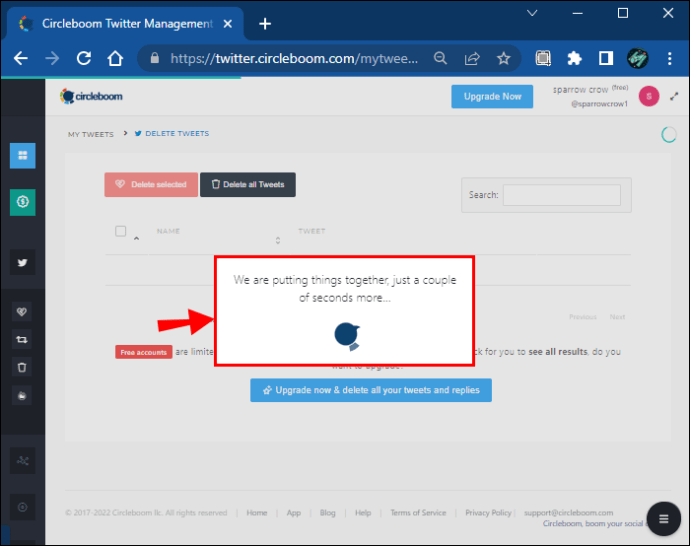Screen dimensions: 690x546
Task: Open the round hamburger menu button
Action: [x=664, y=519]
